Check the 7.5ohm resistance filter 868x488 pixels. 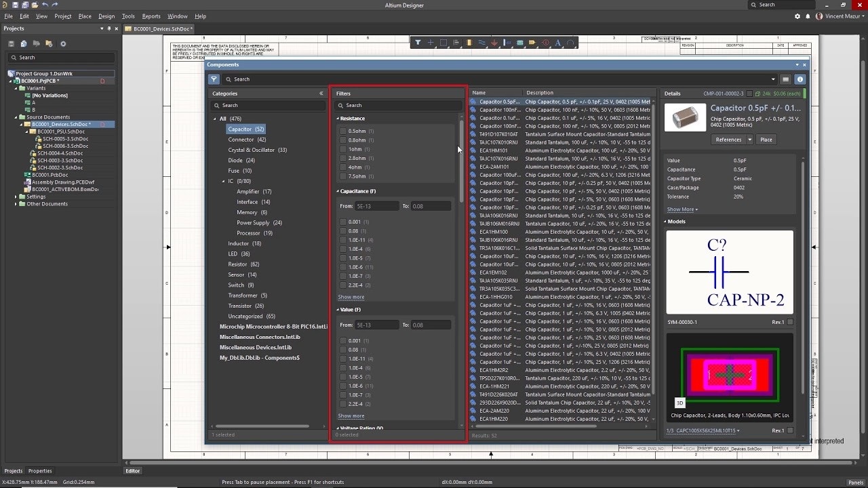pyautogui.click(x=343, y=176)
